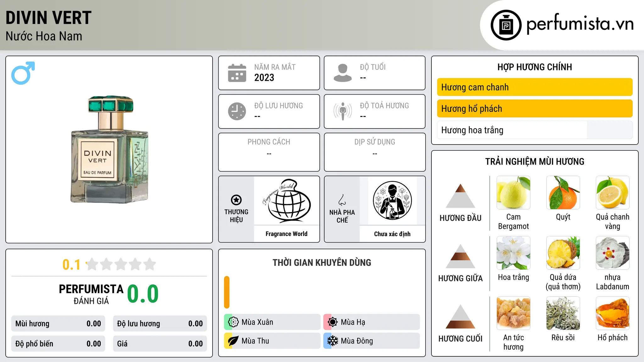Select the nhựa Labdanum note image
644x362 pixels.
[x=613, y=253]
